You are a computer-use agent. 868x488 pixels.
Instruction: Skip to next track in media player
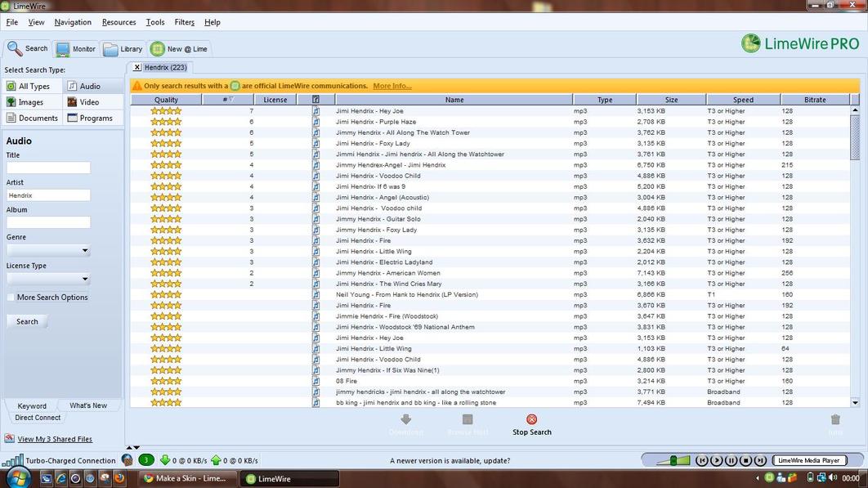[760, 460]
